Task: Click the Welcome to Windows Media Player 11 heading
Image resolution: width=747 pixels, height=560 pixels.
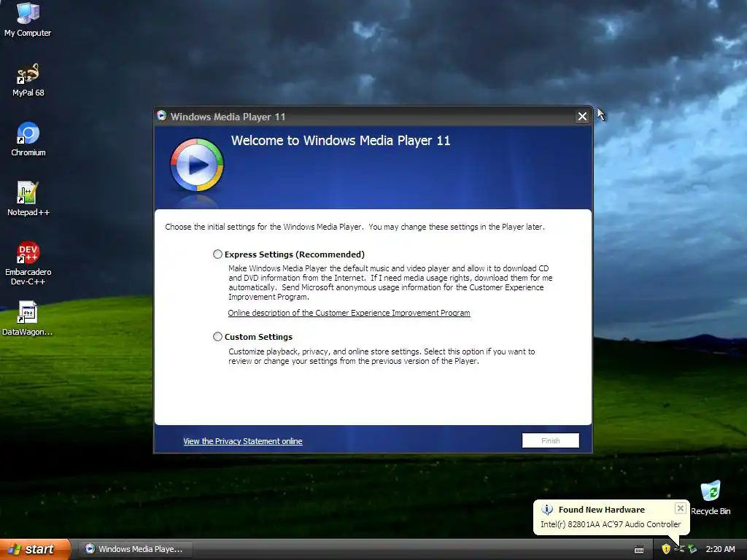Action: point(341,141)
